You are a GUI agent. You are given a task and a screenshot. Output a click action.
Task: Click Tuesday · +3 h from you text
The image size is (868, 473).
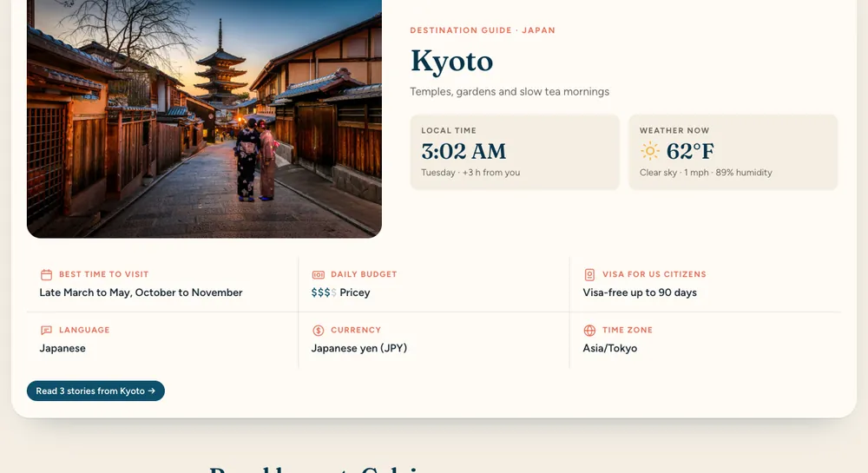[x=470, y=173]
